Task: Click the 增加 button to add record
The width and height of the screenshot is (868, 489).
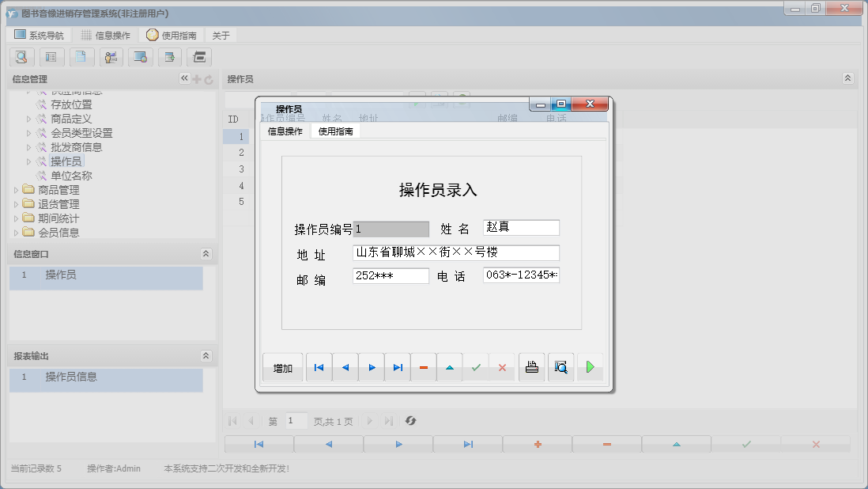Action: [x=282, y=366]
